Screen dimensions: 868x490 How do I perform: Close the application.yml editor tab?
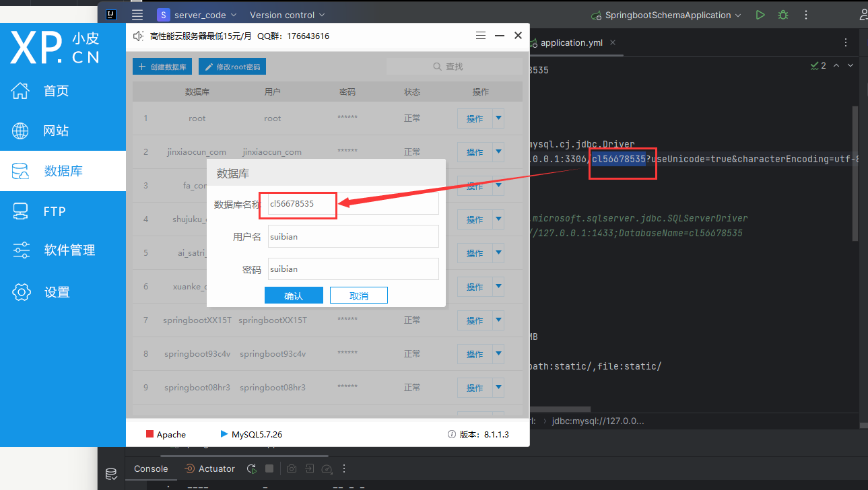coord(613,42)
